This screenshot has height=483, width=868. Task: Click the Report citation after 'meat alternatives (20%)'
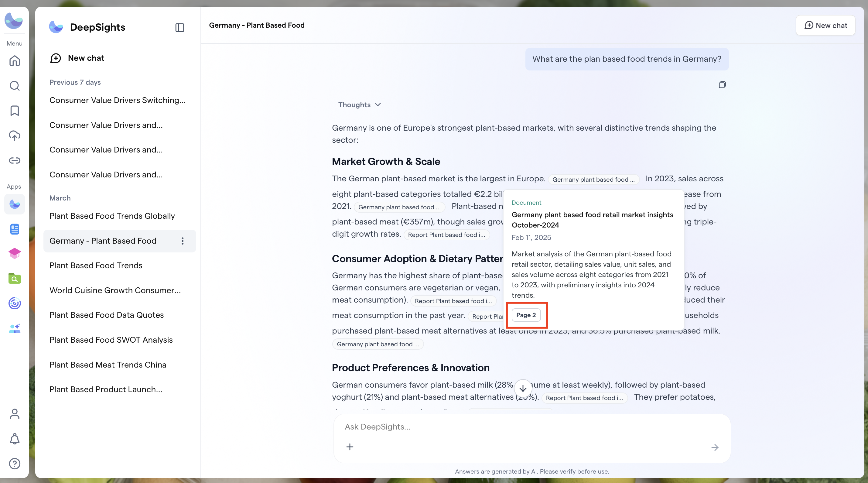pyautogui.click(x=584, y=398)
